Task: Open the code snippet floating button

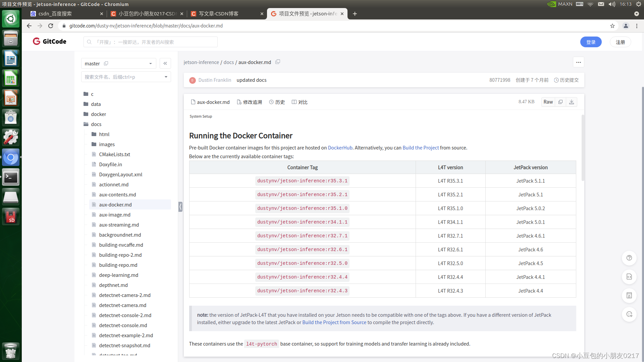Action: pyautogui.click(x=629, y=277)
